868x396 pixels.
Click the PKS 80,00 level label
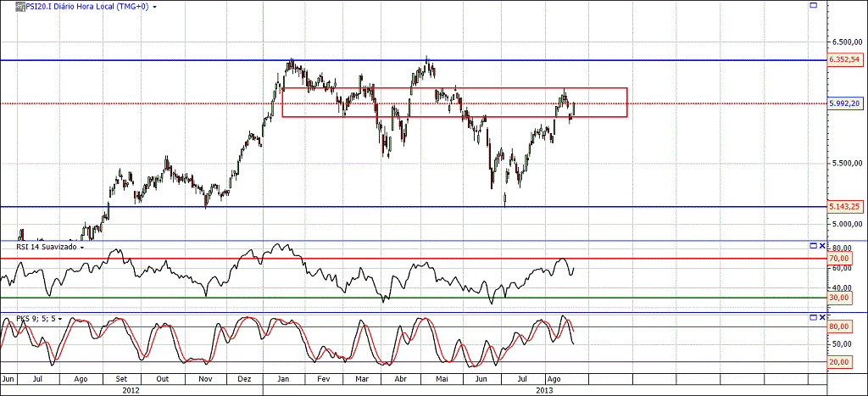point(839,326)
